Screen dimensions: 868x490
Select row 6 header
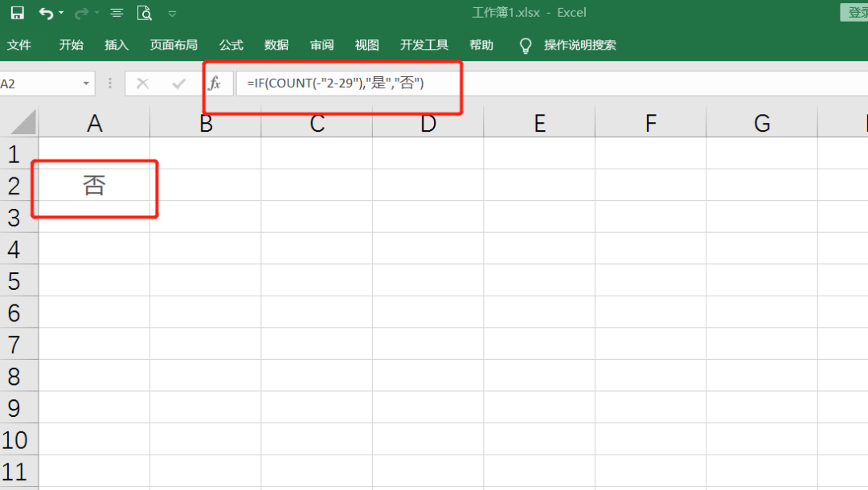pyautogui.click(x=18, y=312)
